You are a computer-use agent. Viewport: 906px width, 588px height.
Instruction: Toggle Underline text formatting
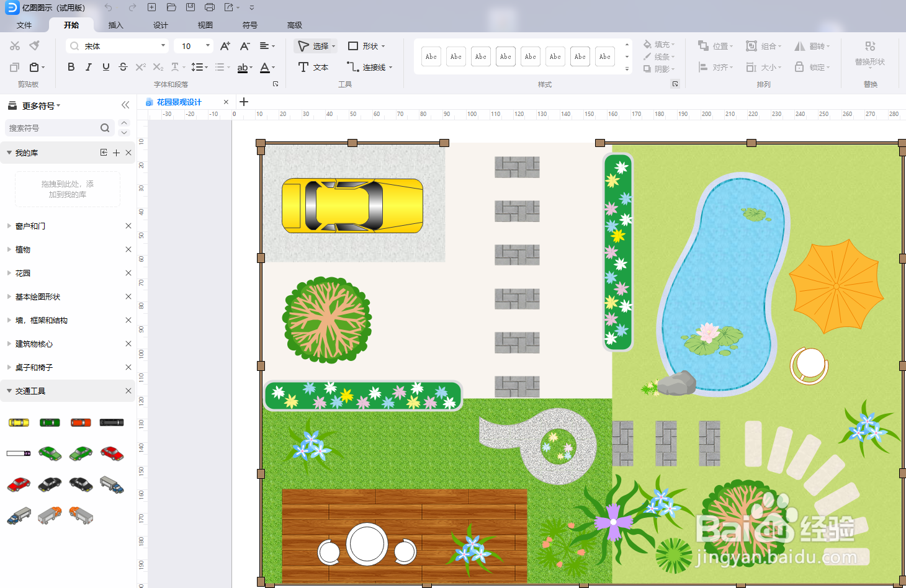point(106,67)
